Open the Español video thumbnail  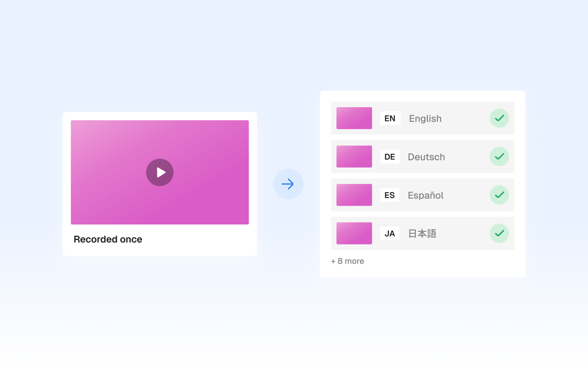[354, 195]
